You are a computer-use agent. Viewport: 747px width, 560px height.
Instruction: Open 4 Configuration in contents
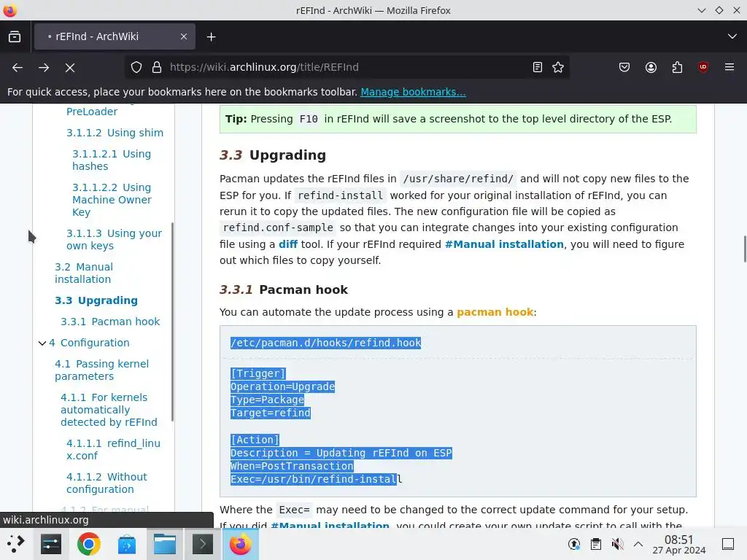pyautogui.click(x=89, y=343)
